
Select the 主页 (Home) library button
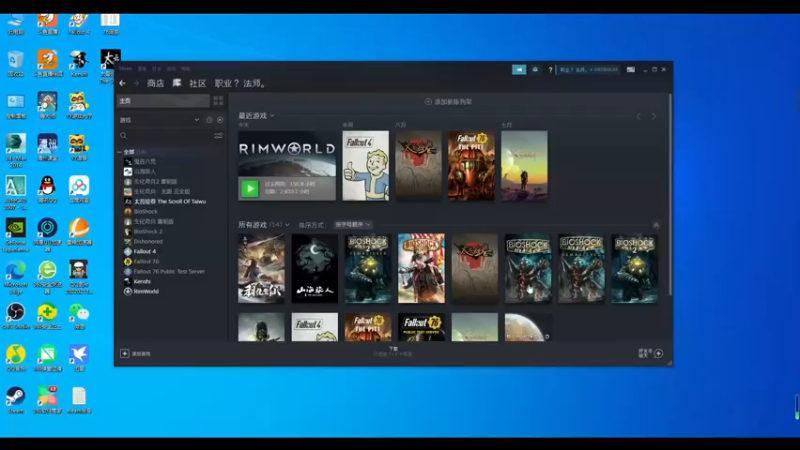(163, 101)
